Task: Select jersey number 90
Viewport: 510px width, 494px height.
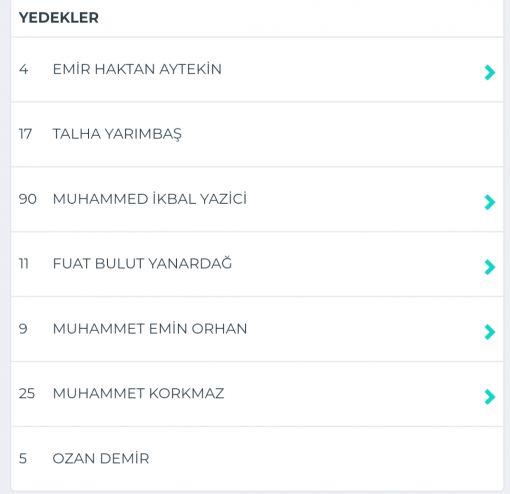Action: 28,199
